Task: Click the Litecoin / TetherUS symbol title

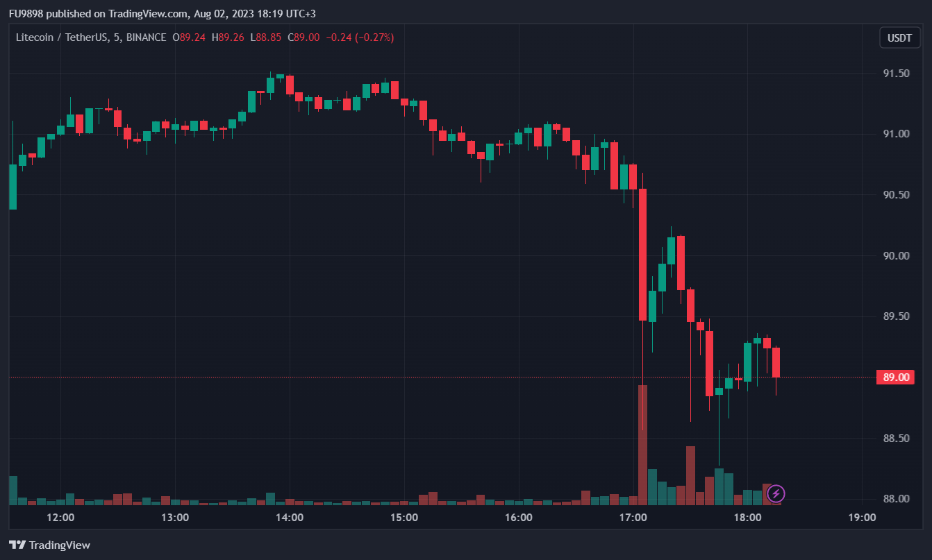Action: (x=61, y=37)
